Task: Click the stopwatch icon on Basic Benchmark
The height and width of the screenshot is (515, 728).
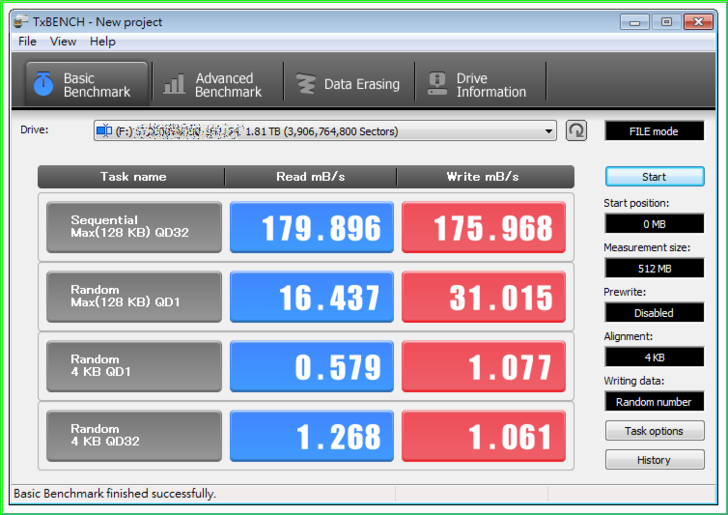Action: pos(42,85)
